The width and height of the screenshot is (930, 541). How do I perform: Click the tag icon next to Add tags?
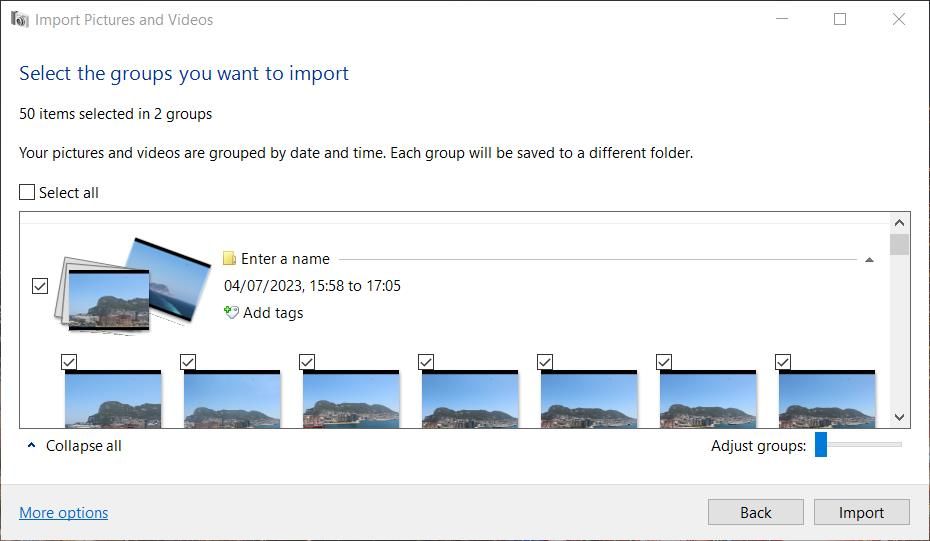click(x=231, y=312)
